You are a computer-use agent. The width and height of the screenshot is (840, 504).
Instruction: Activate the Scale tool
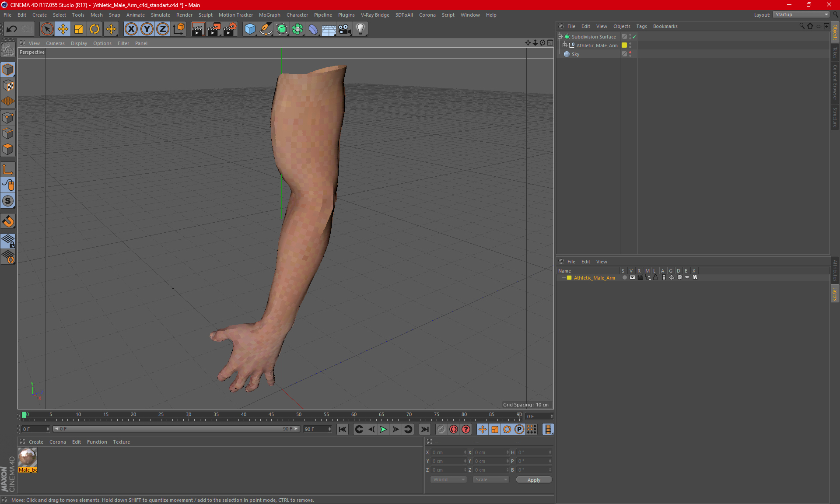tap(79, 29)
